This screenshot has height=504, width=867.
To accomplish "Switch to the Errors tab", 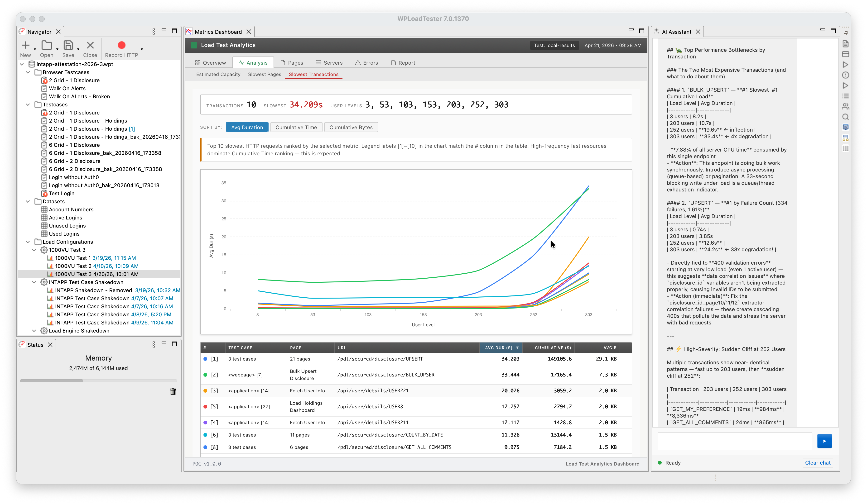I will (x=366, y=62).
